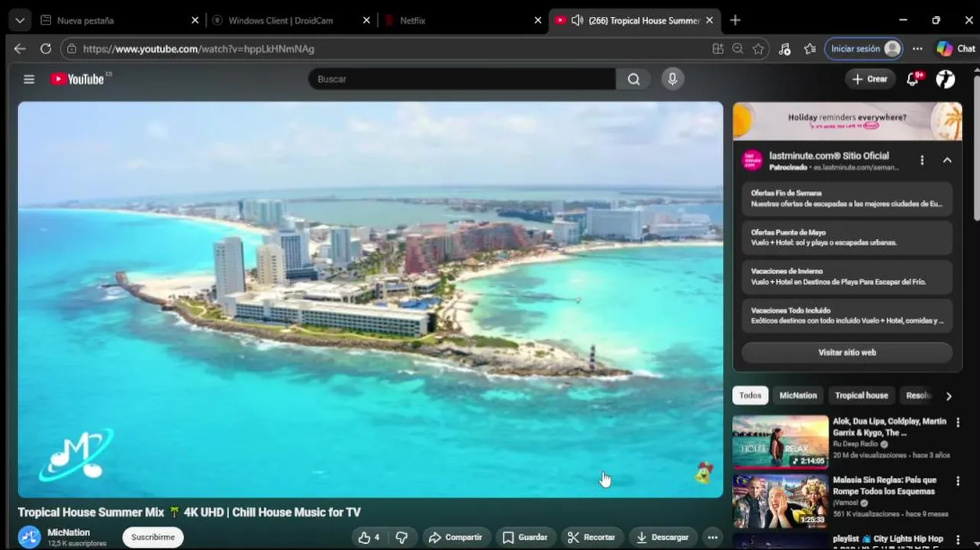Open Copilot Chat
This screenshot has height=550, width=980.
pos(956,49)
